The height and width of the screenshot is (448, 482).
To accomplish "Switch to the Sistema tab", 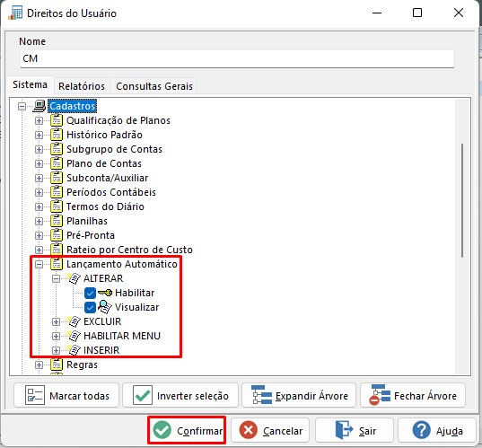I will pyautogui.click(x=31, y=84).
